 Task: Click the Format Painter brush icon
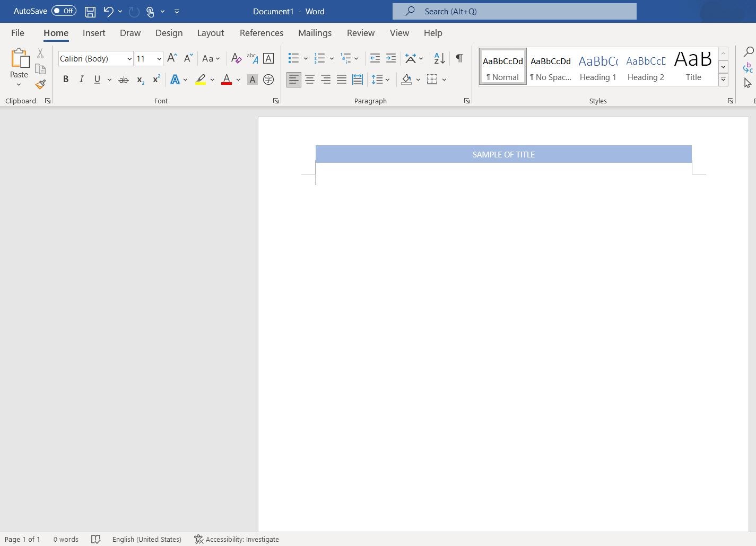[x=40, y=84]
